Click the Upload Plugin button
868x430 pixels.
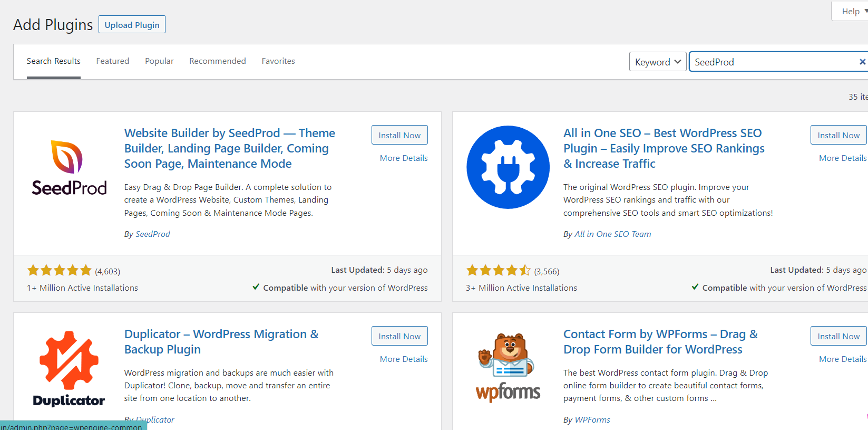(132, 25)
